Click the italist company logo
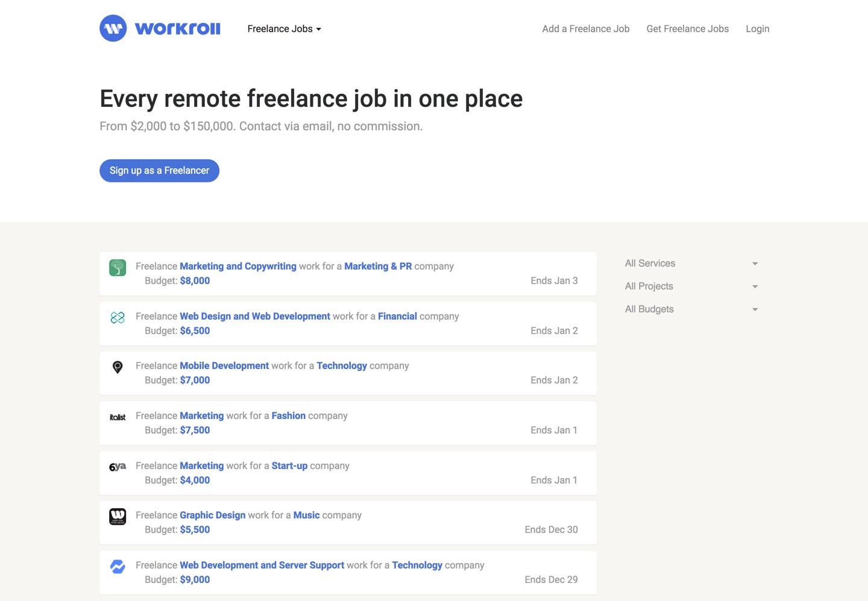The image size is (868, 601). pyautogui.click(x=118, y=417)
